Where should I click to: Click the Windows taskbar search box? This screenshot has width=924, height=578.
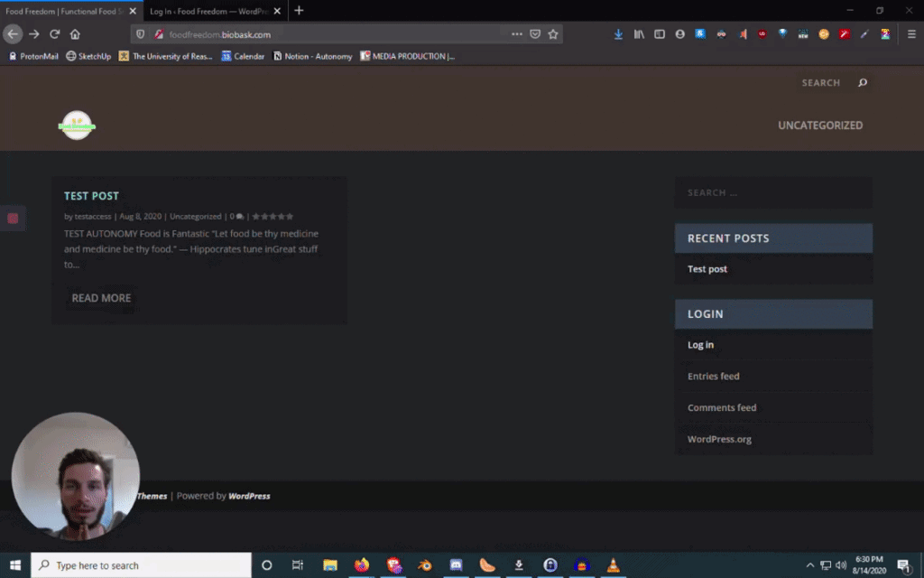click(141, 565)
